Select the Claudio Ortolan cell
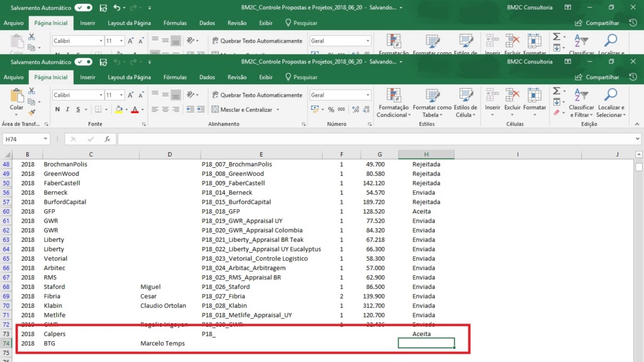 (170, 306)
